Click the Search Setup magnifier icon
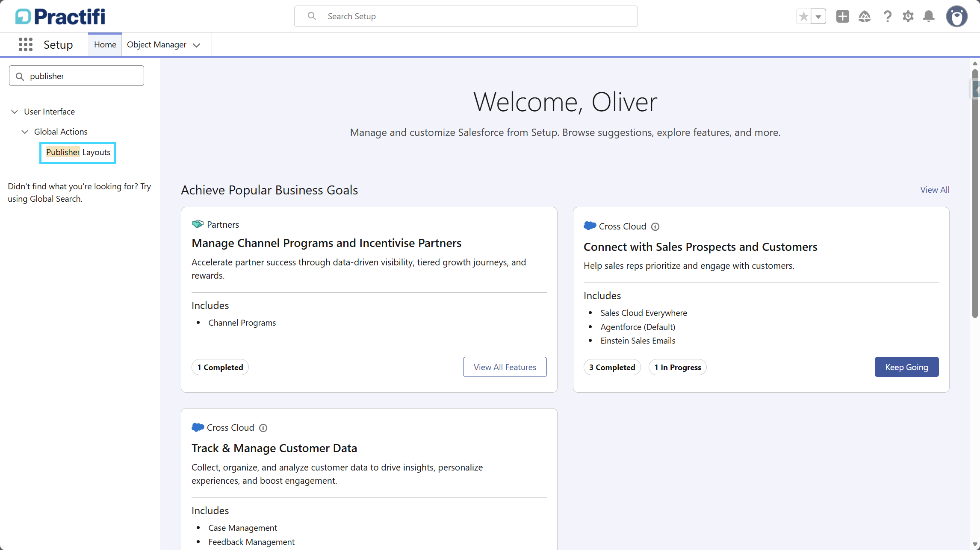The width and height of the screenshot is (980, 550). pyautogui.click(x=312, y=16)
